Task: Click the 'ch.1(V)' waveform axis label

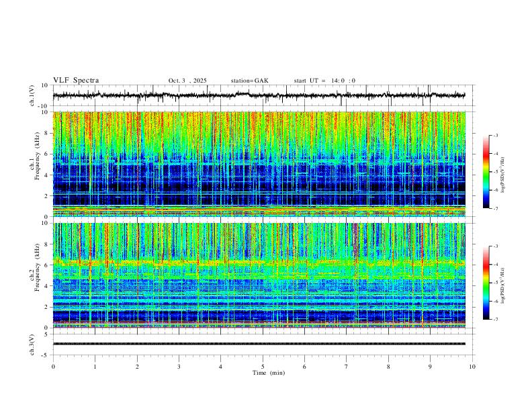Action: pyautogui.click(x=32, y=95)
